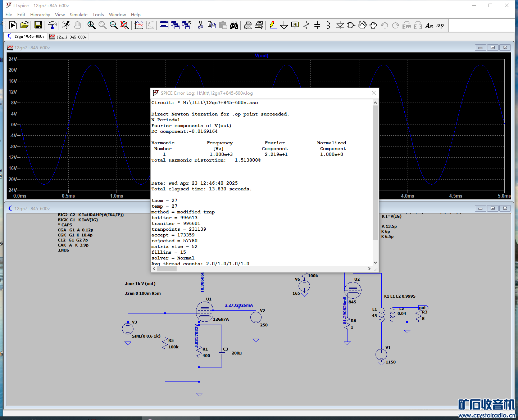
Task: Click the Text Aa tool icon
Action: (x=429, y=25)
